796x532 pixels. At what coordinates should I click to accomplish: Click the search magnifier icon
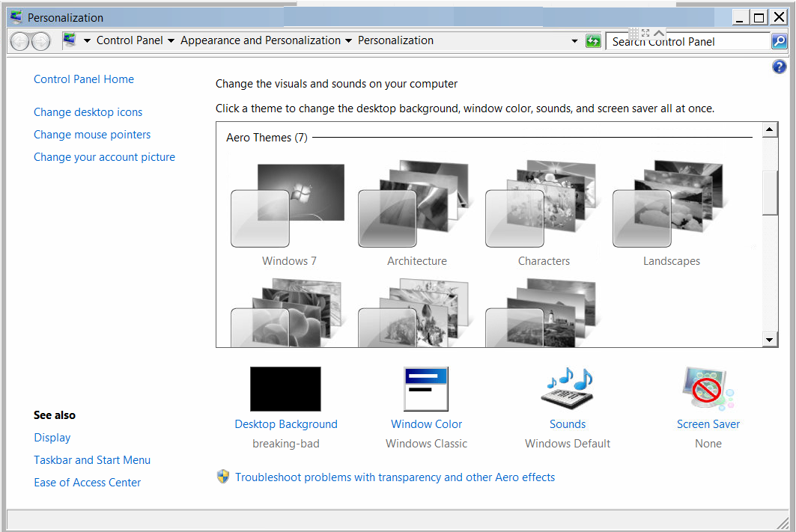(x=779, y=41)
